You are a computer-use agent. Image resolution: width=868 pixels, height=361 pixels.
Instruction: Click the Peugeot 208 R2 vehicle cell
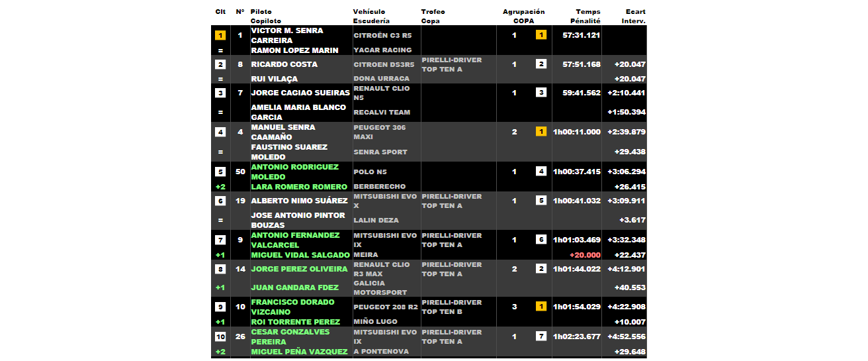pos(384,307)
